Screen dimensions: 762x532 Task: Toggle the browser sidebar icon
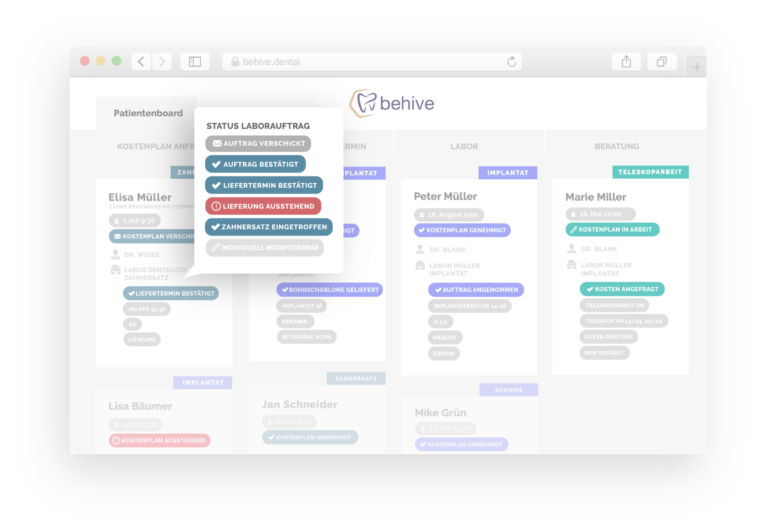(195, 61)
